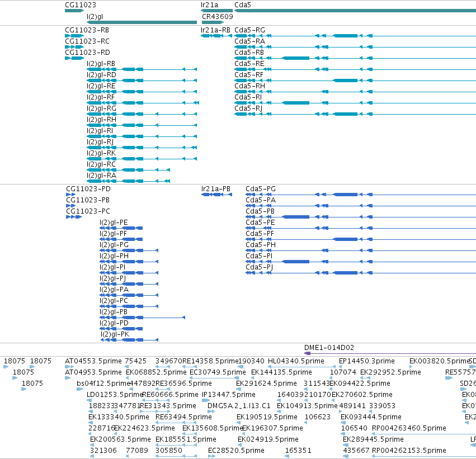This screenshot has height=459, width=476.
Task: Click the DME1-014D02 feature label
Action: click(x=329, y=348)
